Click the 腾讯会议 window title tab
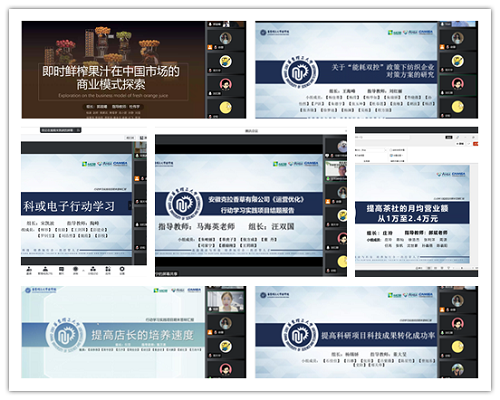500x400 pixels. [251, 131]
